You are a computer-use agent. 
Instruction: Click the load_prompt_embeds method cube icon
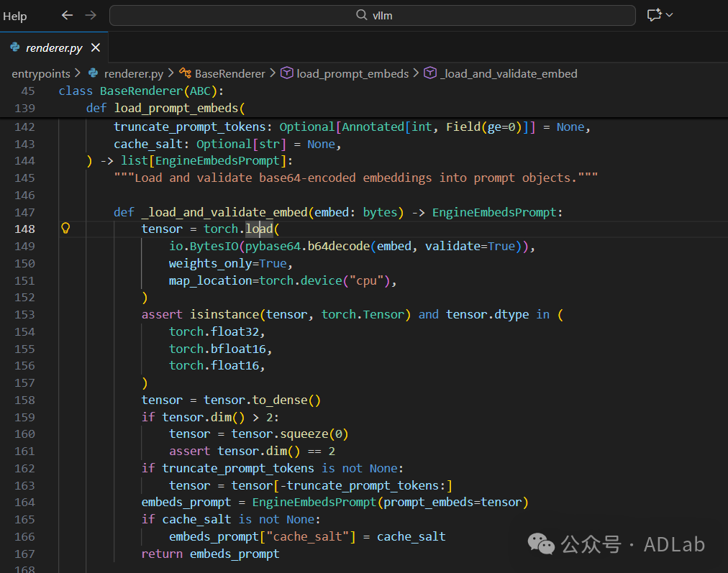tap(286, 73)
